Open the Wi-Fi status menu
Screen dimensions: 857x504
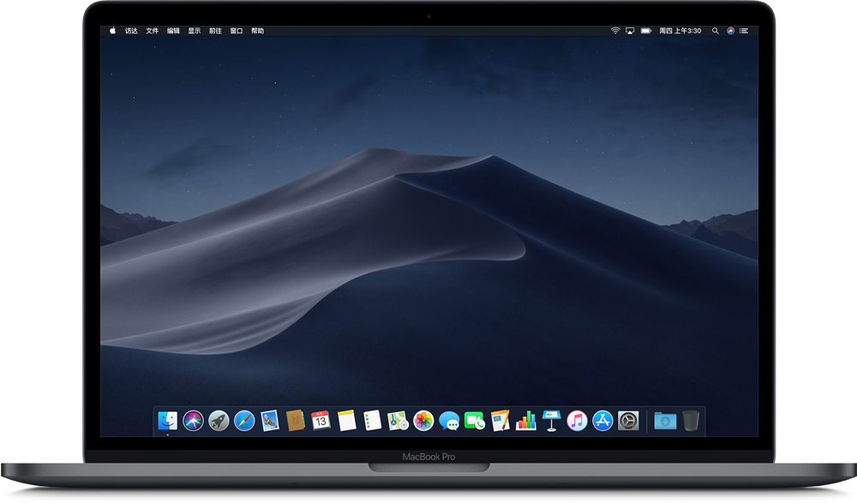point(615,31)
